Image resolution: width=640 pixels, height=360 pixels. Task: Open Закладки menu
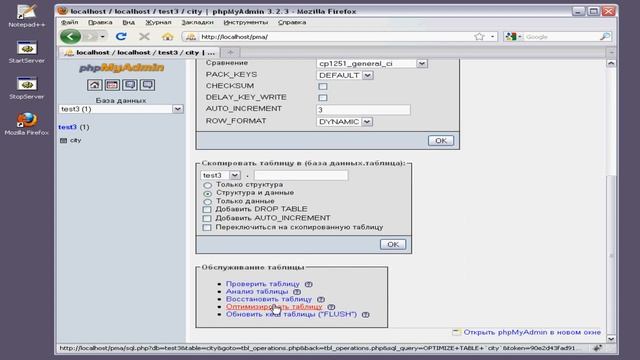[x=198, y=22]
